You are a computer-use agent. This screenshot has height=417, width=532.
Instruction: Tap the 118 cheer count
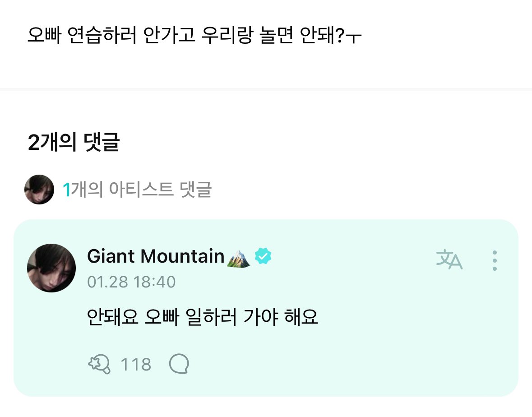[x=136, y=364]
